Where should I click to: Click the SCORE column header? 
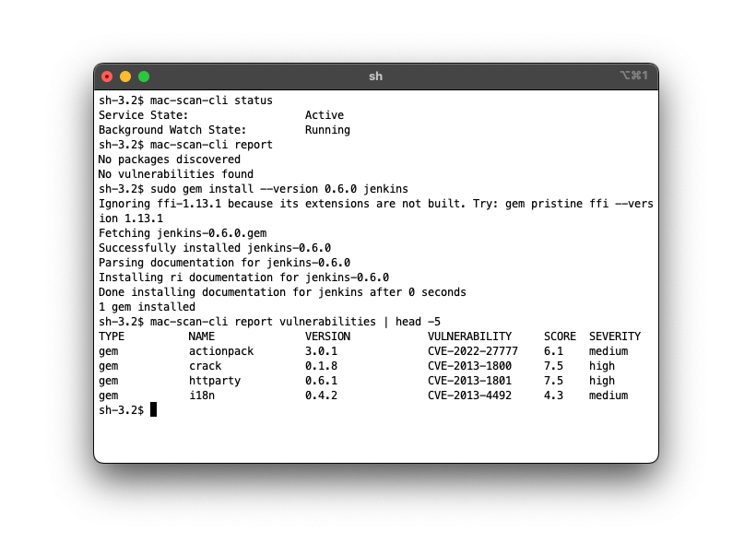tap(560, 337)
